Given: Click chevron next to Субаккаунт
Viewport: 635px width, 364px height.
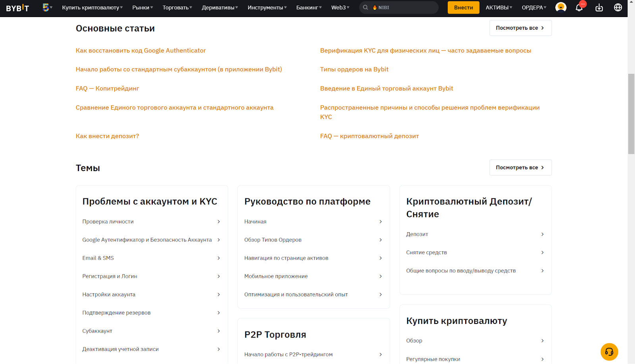Looking at the screenshot, I should [x=219, y=331].
